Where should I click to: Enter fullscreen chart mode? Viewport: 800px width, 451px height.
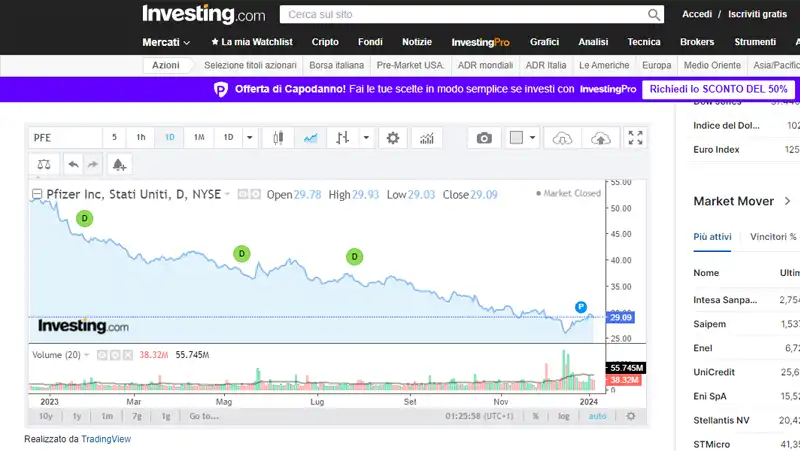click(x=635, y=138)
